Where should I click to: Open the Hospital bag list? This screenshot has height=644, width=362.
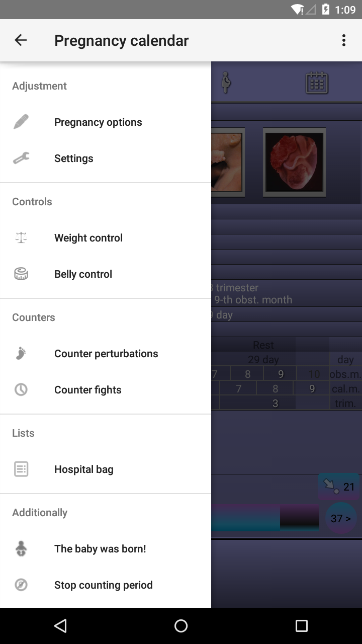106,469
